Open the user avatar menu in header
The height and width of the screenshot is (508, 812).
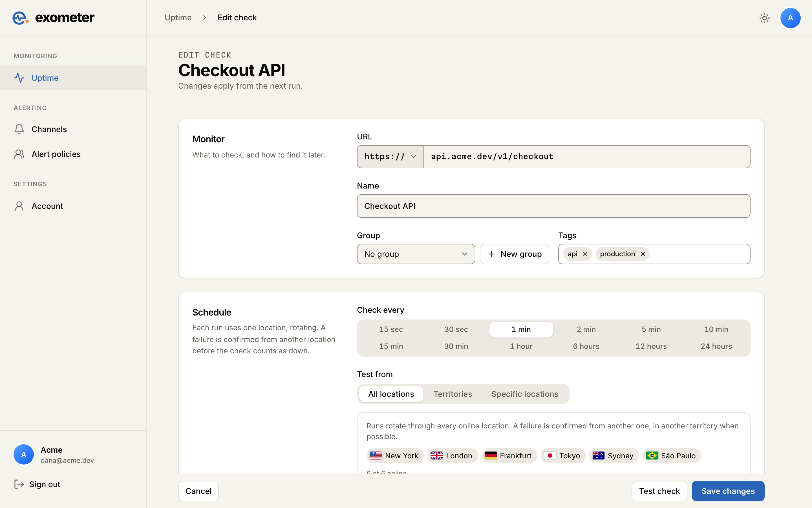[790, 18]
